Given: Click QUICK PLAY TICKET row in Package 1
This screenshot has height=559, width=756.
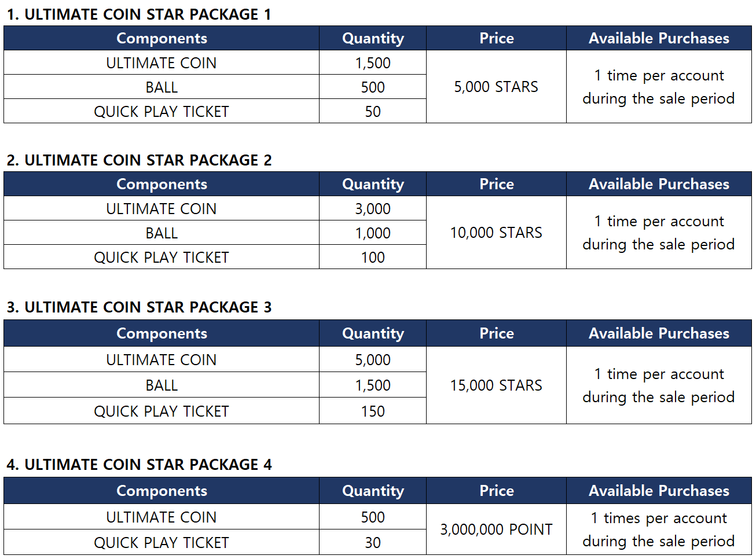Looking at the screenshot, I should pyautogui.click(x=162, y=112).
